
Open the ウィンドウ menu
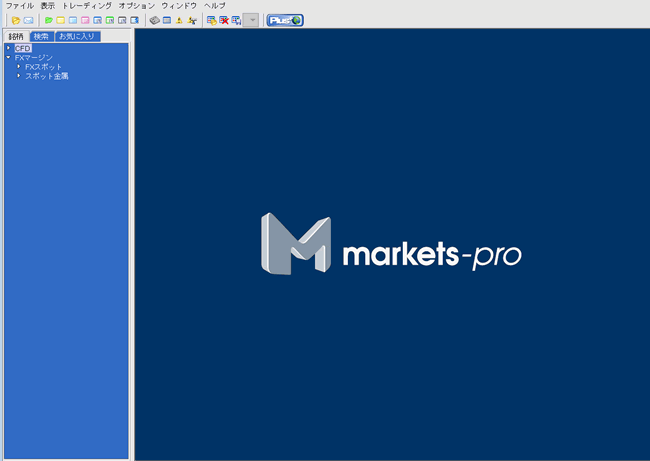179,6
